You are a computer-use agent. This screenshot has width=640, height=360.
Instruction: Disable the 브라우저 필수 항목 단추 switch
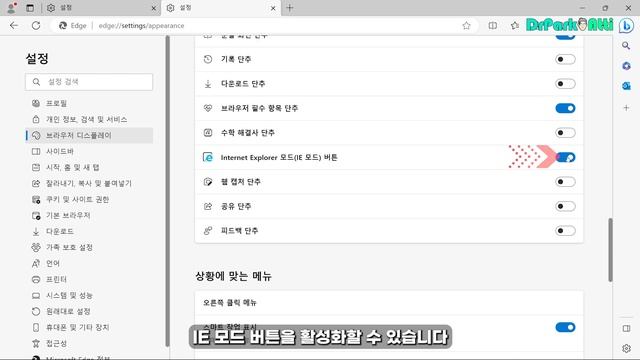[x=565, y=108]
